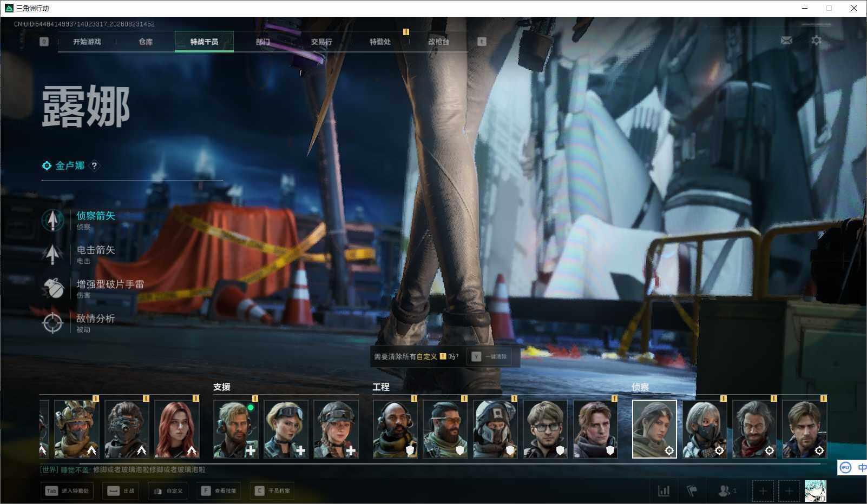Open the player avatar profile picture
The width and height of the screenshot is (867, 504).
(816, 491)
